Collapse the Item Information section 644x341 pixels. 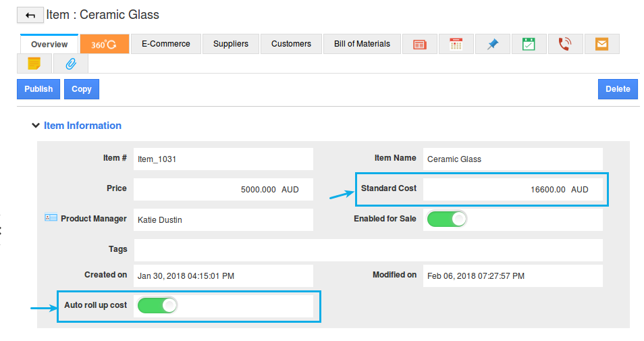pyautogui.click(x=35, y=126)
